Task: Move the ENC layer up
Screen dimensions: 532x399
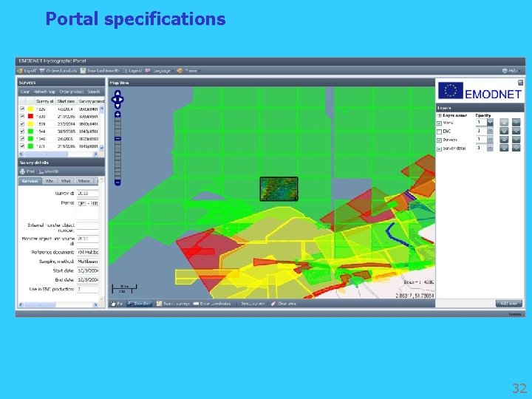Action: pyautogui.click(x=504, y=131)
